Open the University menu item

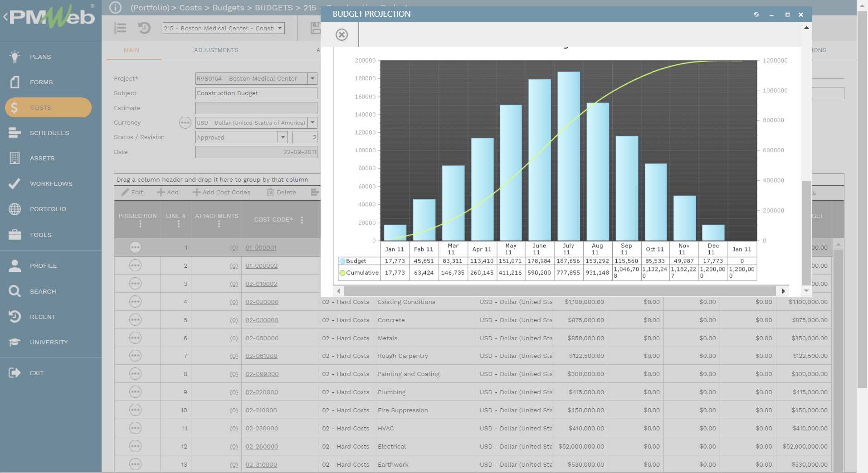click(49, 342)
